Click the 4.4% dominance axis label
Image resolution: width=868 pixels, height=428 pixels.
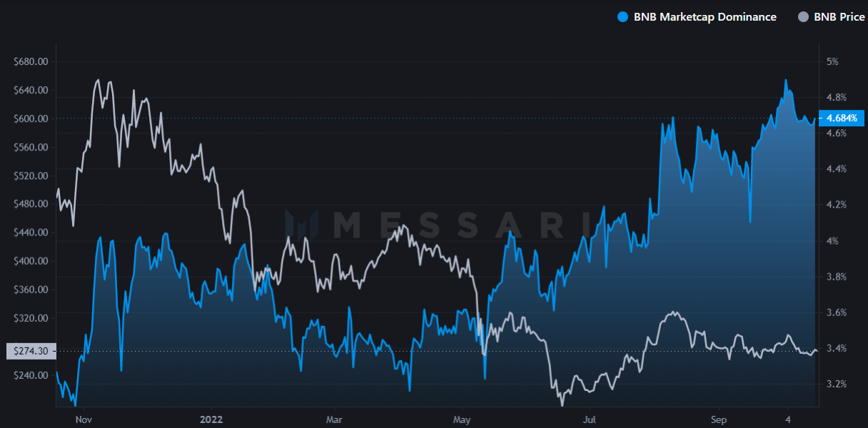click(837, 169)
